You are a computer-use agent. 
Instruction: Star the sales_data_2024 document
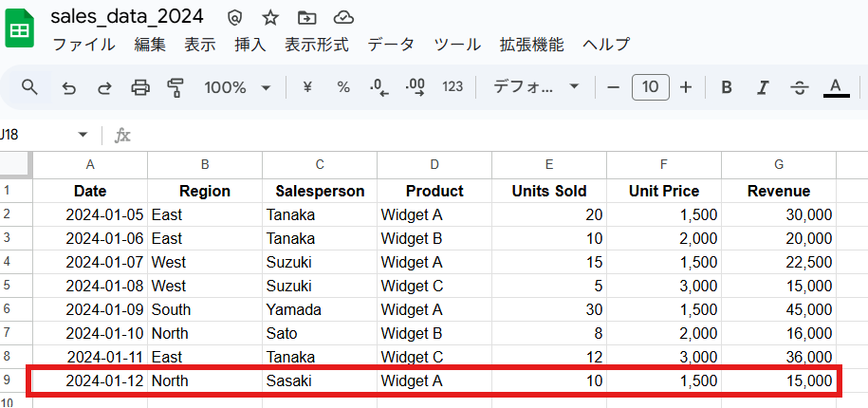tap(270, 18)
